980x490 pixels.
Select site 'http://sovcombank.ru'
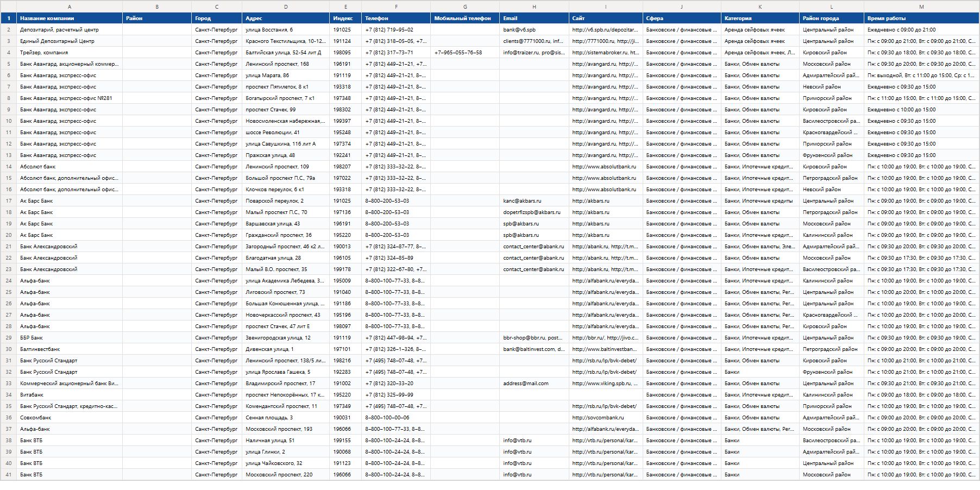(x=606, y=417)
